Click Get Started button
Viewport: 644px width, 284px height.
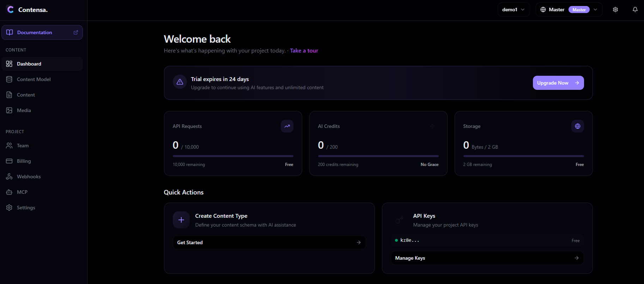pos(269,242)
